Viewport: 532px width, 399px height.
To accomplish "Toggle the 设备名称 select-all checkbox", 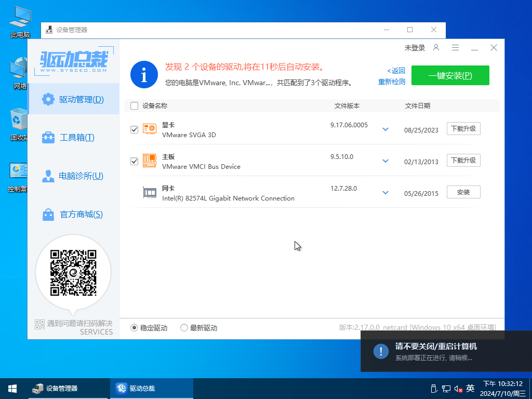I will click(x=133, y=105).
